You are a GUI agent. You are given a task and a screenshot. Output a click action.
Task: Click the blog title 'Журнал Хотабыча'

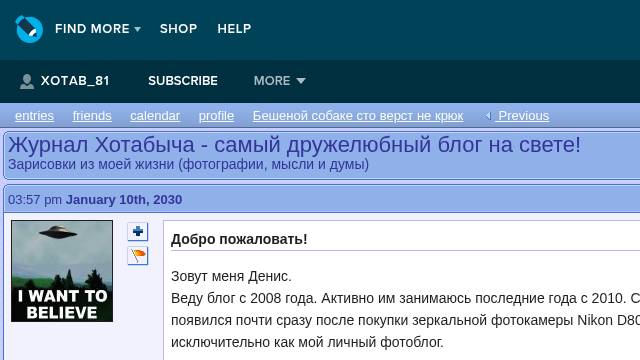[x=101, y=145]
